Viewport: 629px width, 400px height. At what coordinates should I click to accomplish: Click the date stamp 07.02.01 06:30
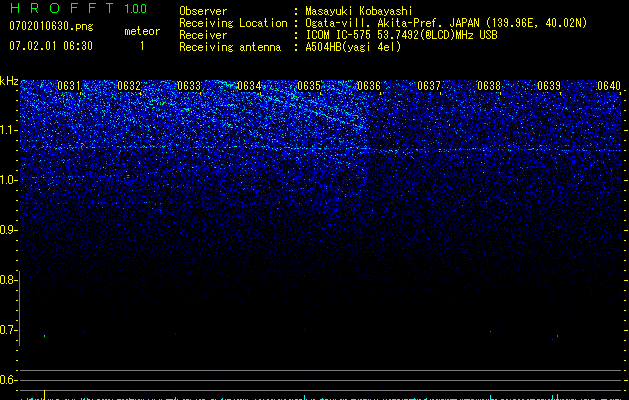click(x=51, y=46)
